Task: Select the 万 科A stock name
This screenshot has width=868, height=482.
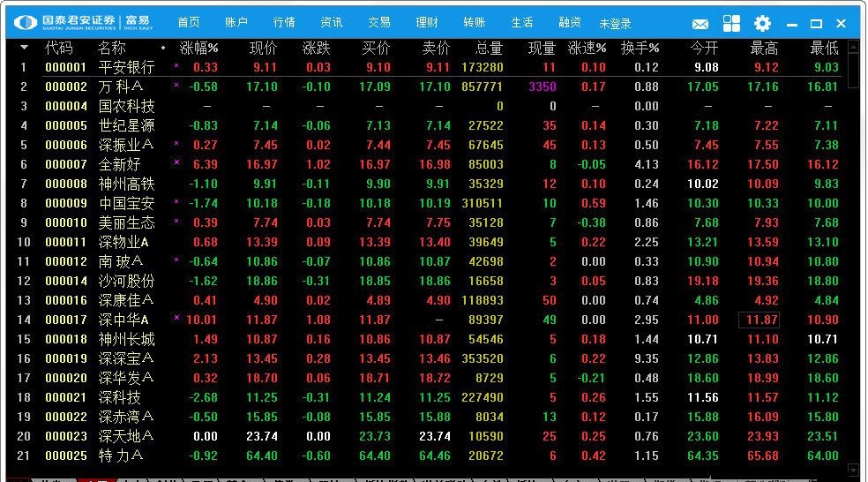Action: coord(121,87)
